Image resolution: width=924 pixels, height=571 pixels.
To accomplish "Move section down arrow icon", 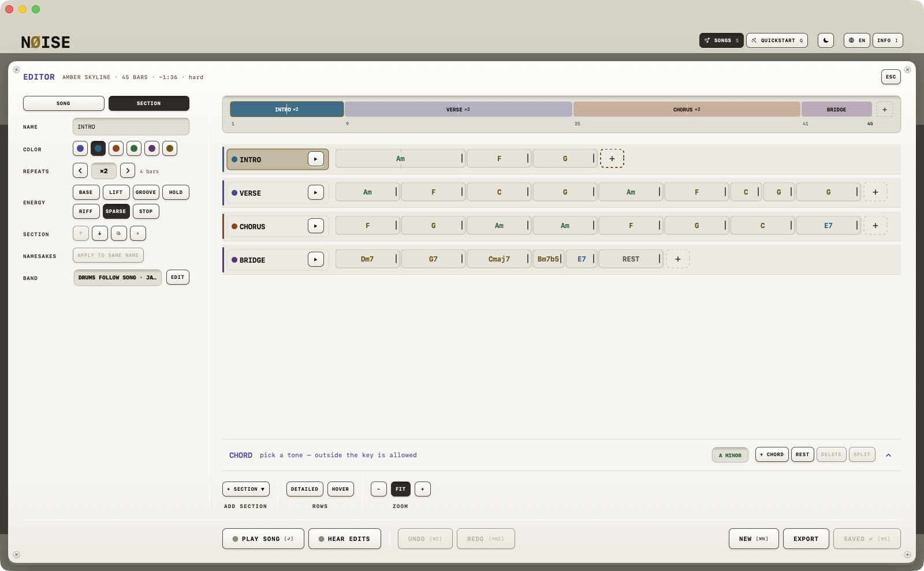I will coord(100,233).
